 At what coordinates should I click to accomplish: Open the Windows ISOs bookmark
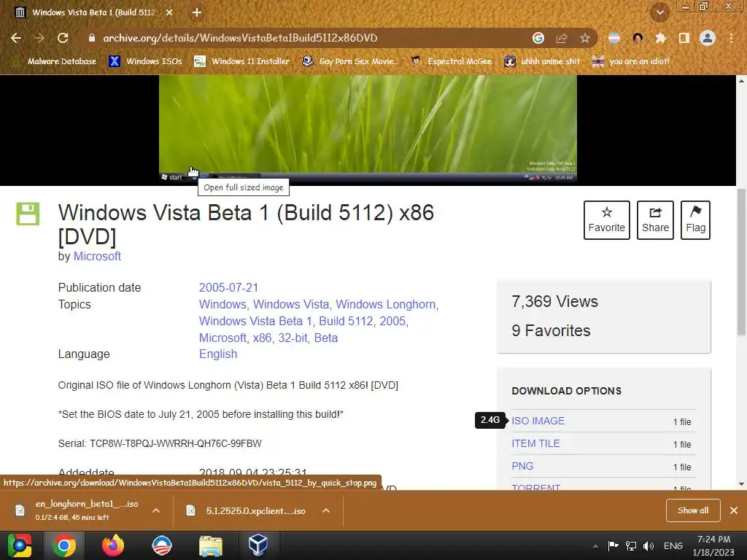(x=146, y=61)
